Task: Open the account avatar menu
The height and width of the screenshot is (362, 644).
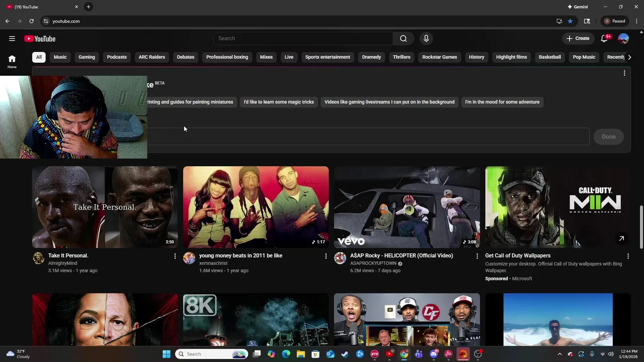Action: point(623,39)
